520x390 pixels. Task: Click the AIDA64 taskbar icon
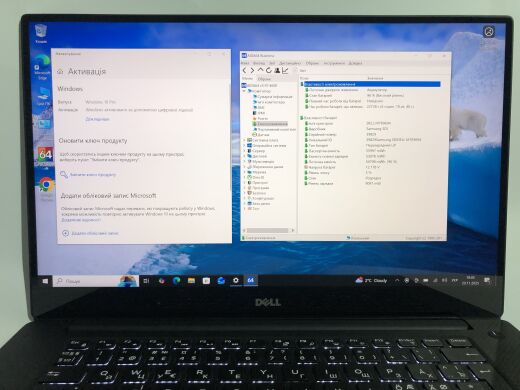[x=251, y=280]
